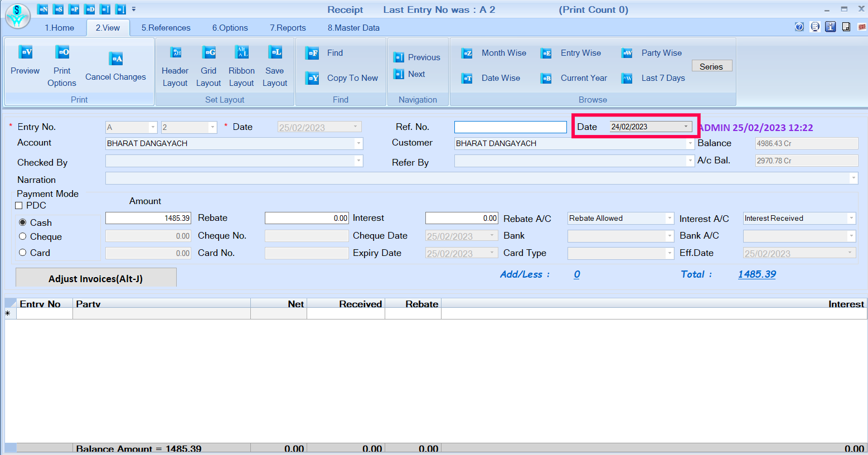Click the blue information 'i' icon
The height and width of the screenshot is (455, 868).
(831, 27)
